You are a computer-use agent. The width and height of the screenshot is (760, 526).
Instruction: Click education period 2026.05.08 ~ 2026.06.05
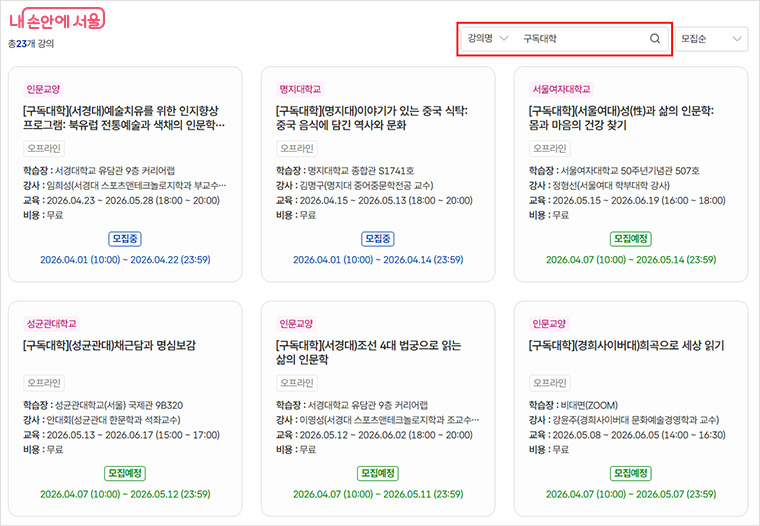pyautogui.click(x=627, y=435)
